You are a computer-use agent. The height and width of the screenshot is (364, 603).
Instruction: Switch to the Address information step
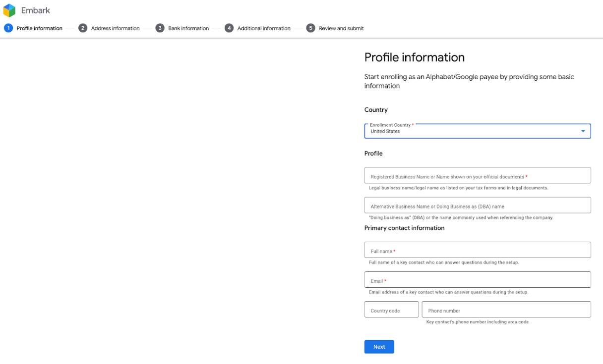115,28
